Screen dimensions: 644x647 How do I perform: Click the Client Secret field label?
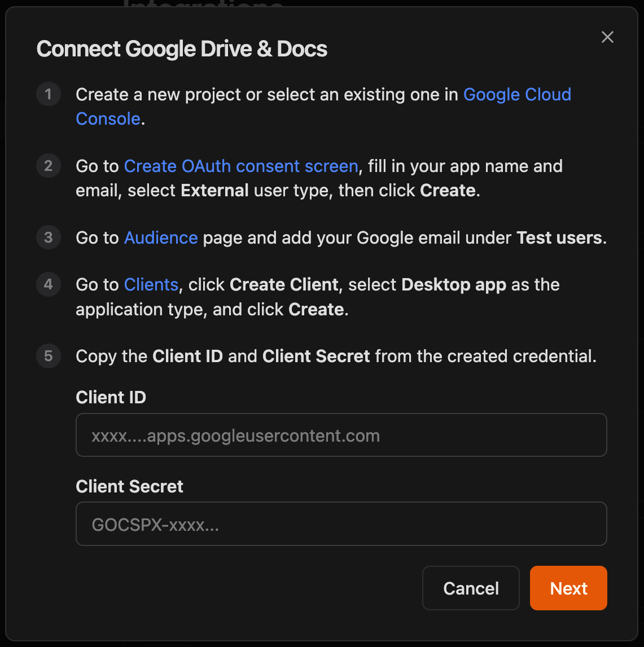(129, 486)
